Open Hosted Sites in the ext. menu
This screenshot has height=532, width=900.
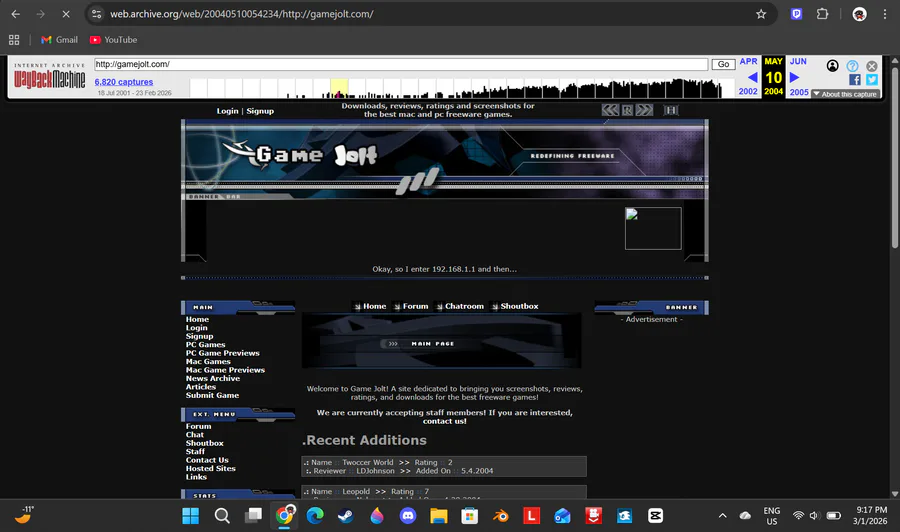coord(210,468)
